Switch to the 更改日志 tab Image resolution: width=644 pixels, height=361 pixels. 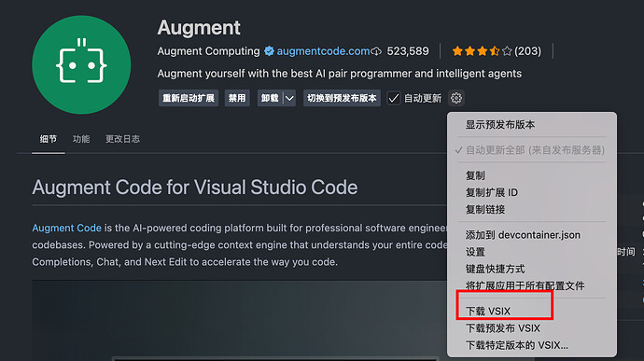(122, 139)
